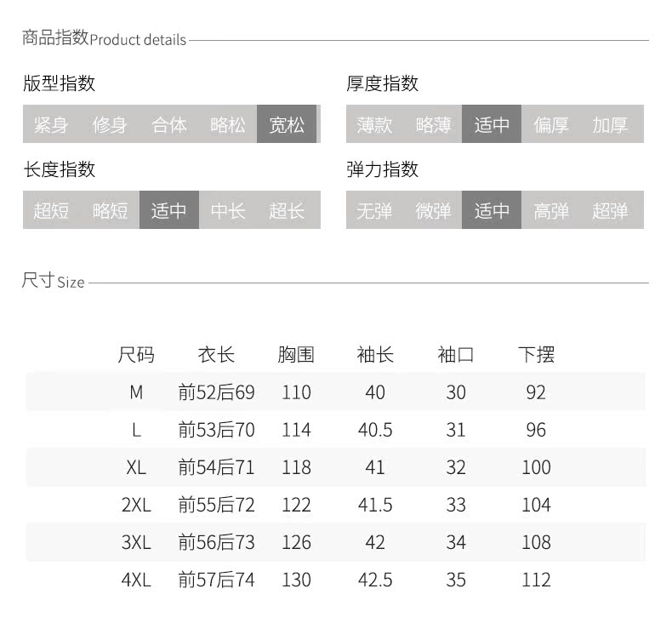The image size is (672, 623).
Task: Select the 2XL size row label
Action: pyautogui.click(x=136, y=505)
